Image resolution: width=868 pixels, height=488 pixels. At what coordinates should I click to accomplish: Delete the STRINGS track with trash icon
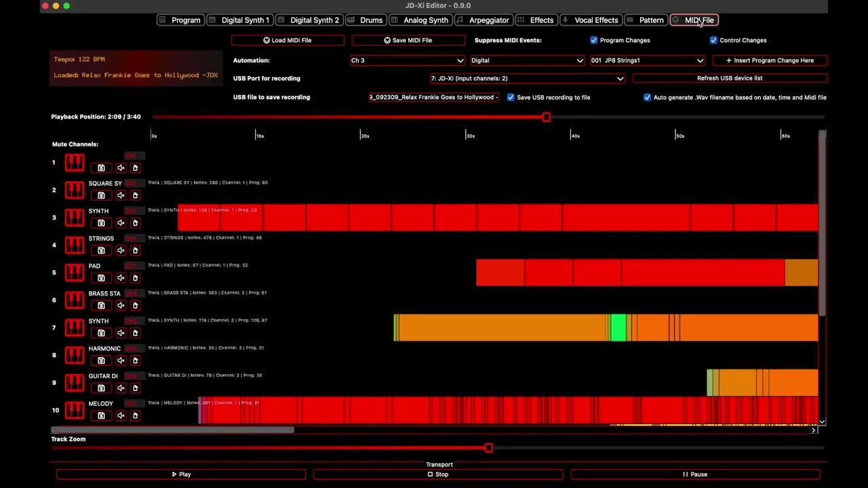[x=135, y=250]
